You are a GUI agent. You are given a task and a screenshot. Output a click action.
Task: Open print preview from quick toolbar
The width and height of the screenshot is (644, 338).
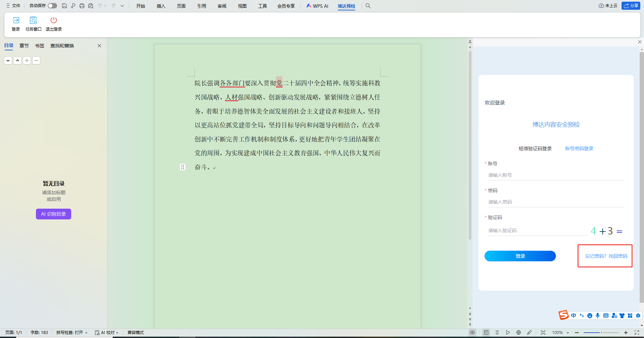[x=91, y=6]
